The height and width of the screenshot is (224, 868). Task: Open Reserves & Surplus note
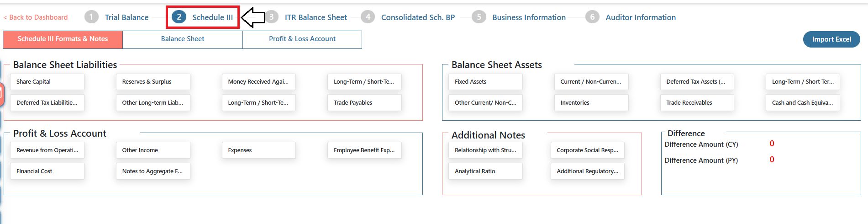pyautogui.click(x=153, y=82)
